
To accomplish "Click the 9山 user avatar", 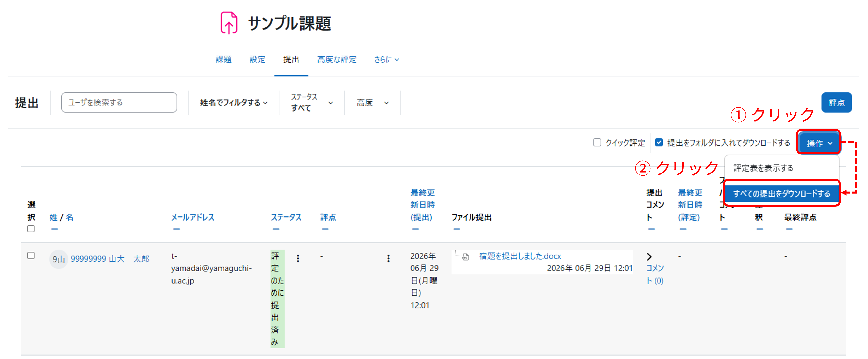I will 58,259.
